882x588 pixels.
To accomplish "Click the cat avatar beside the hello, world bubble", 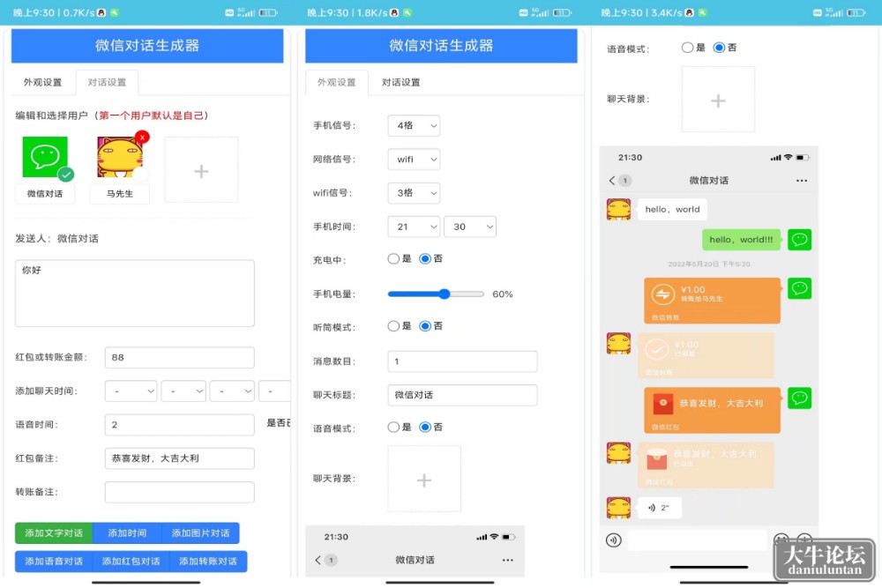I will [619, 209].
